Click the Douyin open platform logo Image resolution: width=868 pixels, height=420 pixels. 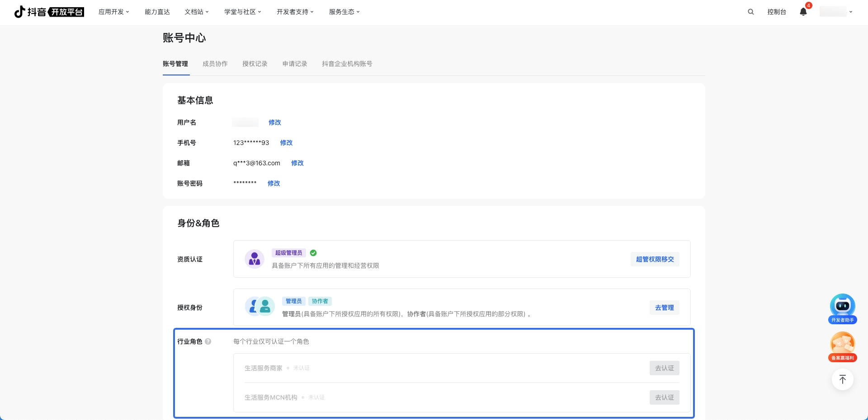tap(49, 12)
